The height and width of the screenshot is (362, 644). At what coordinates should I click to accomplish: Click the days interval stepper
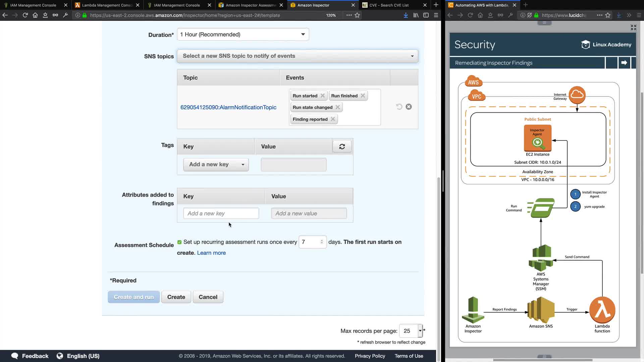point(322,242)
